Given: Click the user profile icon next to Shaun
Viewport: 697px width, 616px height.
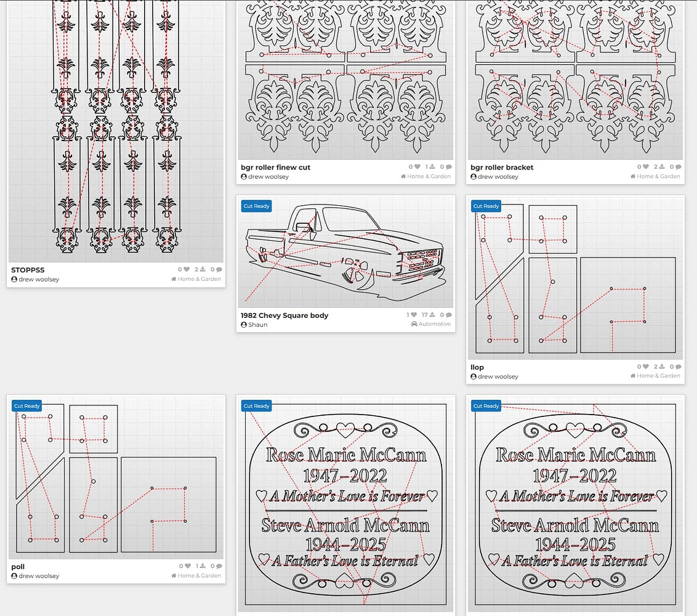Looking at the screenshot, I should pos(244,324).
